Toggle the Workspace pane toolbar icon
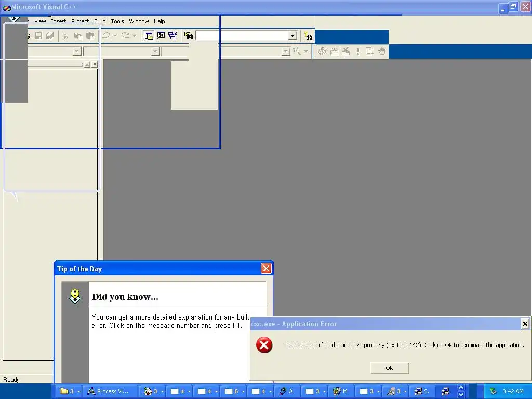 (149, 36)
